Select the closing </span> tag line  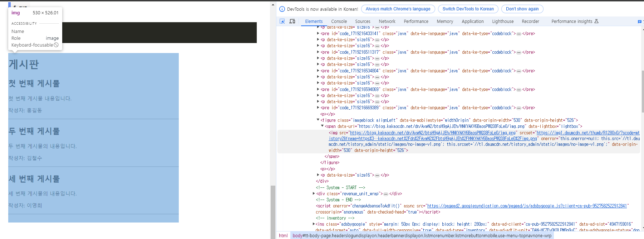(332, 157)
